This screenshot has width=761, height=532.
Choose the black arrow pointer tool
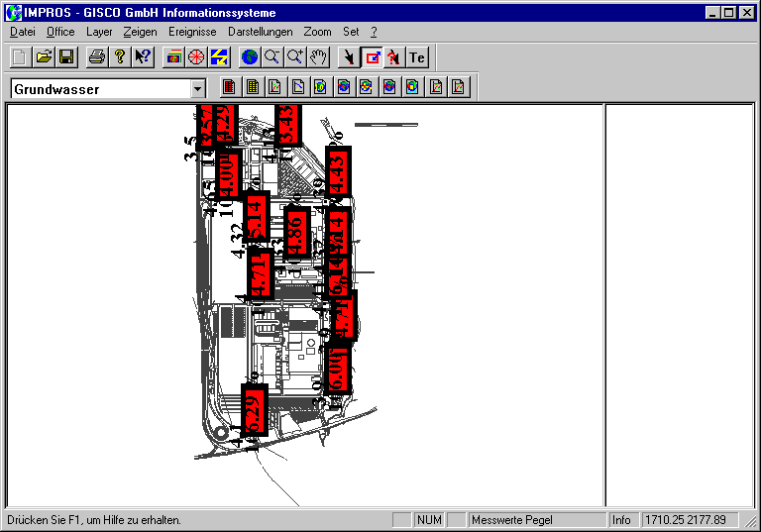348,57
